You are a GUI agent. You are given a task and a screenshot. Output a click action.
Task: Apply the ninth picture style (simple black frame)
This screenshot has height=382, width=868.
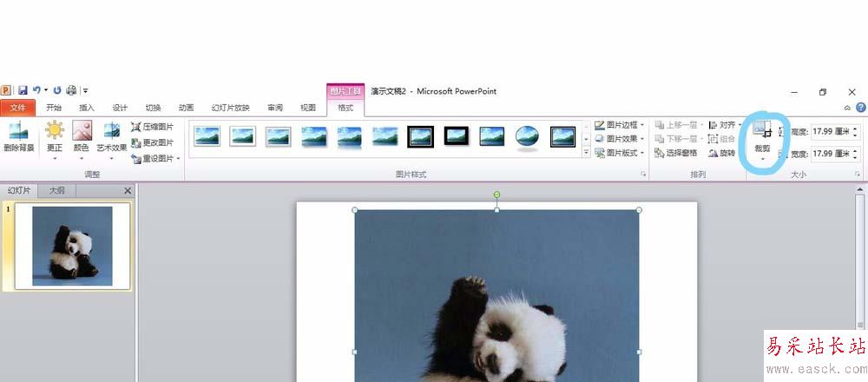click(x=491, y=136)
